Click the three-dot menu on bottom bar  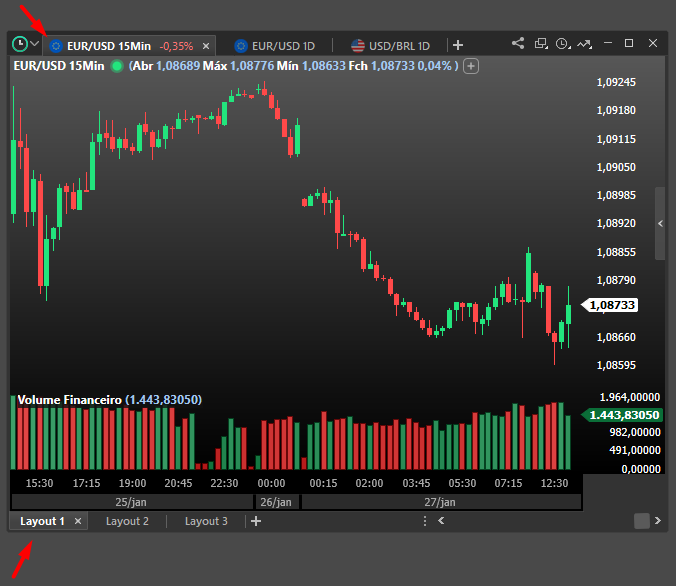pyautogui.click(x=424, y=521)
